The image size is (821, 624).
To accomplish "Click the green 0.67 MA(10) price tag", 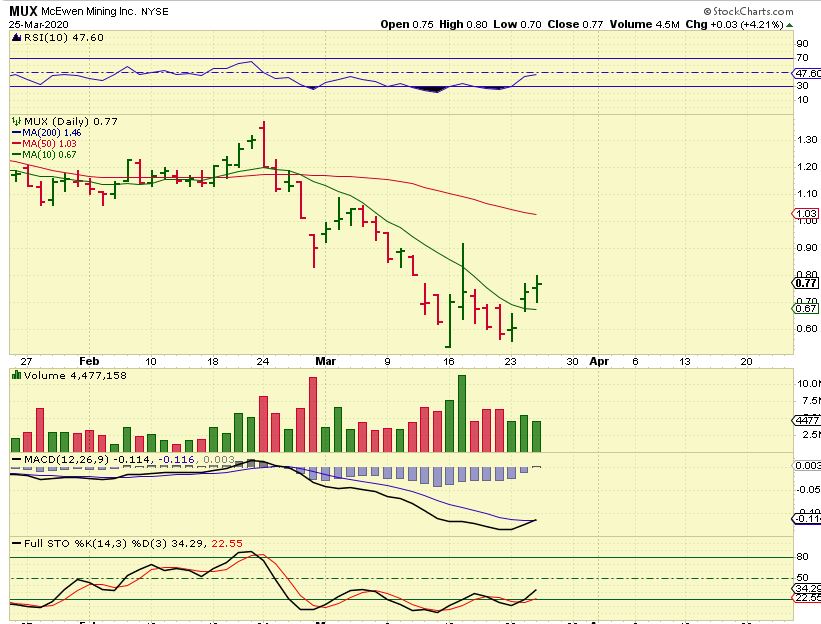I will (805, 308).
